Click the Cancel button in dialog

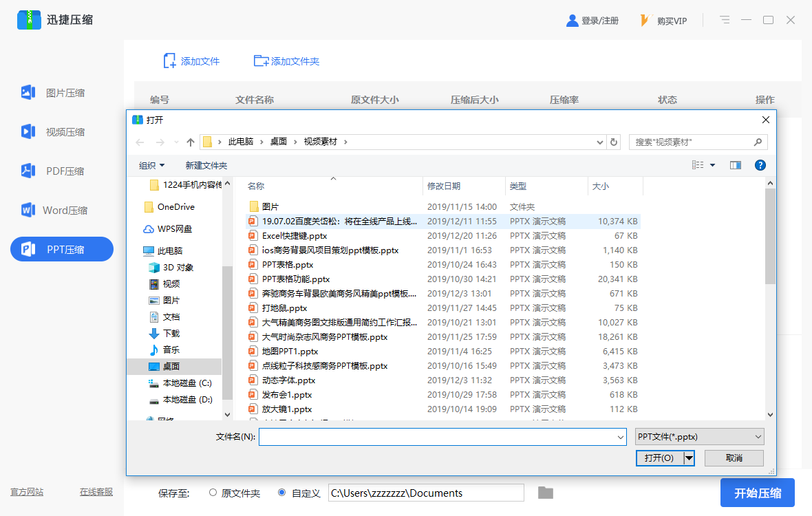[734, 458]
